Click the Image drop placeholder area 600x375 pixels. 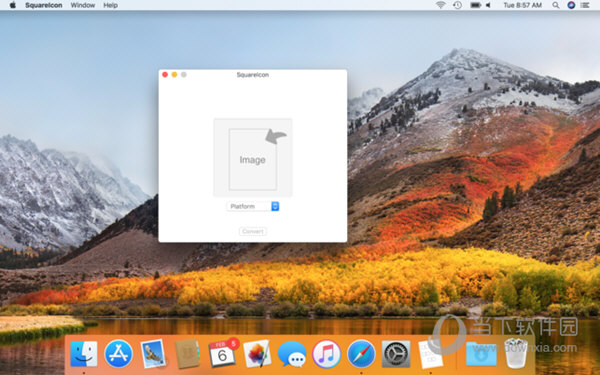253,158
